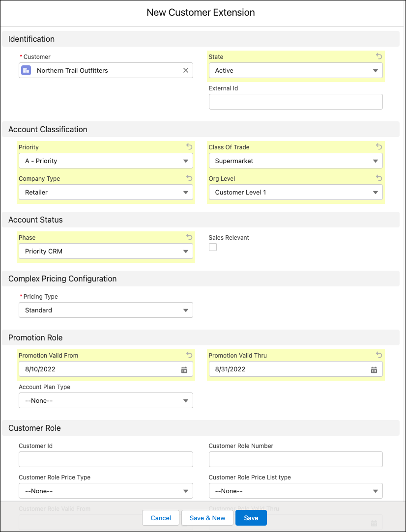Cancel the new customer extension
Viewport: 406px width, 532px height.
click(160, 518)
